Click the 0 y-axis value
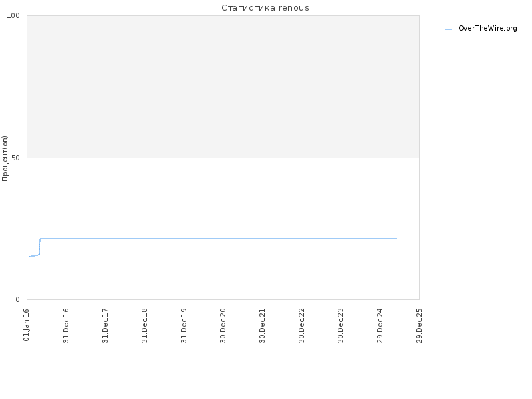Viewport: 532px width, 399px height. click(x=18, y=299)
